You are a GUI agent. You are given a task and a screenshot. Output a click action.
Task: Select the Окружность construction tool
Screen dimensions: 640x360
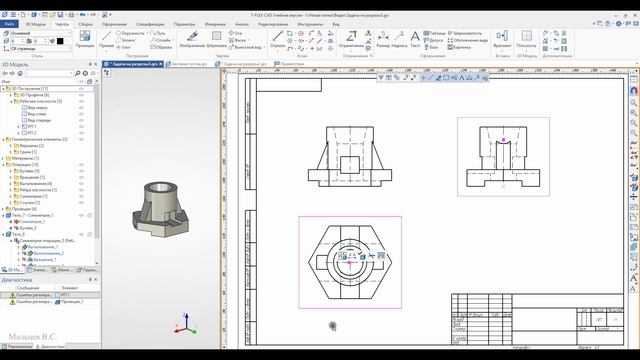click(x=130, y=33)
